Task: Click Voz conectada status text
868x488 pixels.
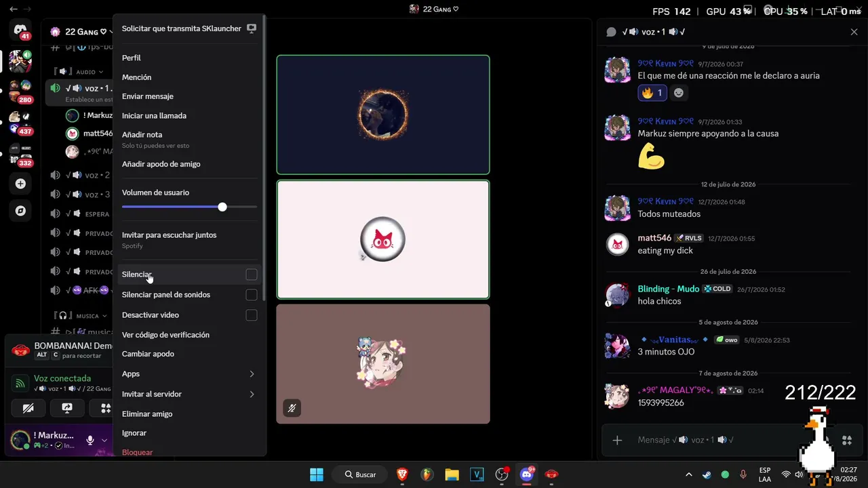Action: [x=62, y=378]
